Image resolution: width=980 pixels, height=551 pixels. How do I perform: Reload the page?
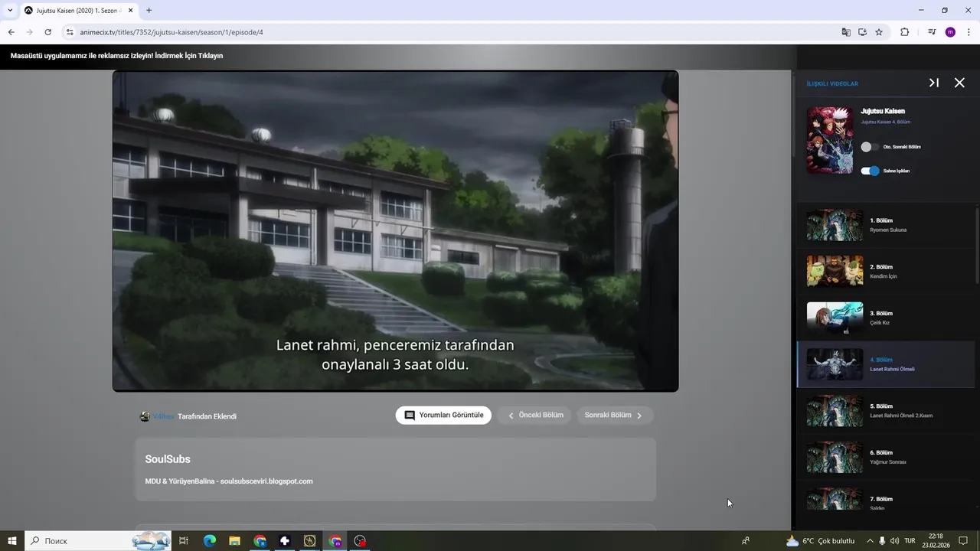(x=47, y=32)
